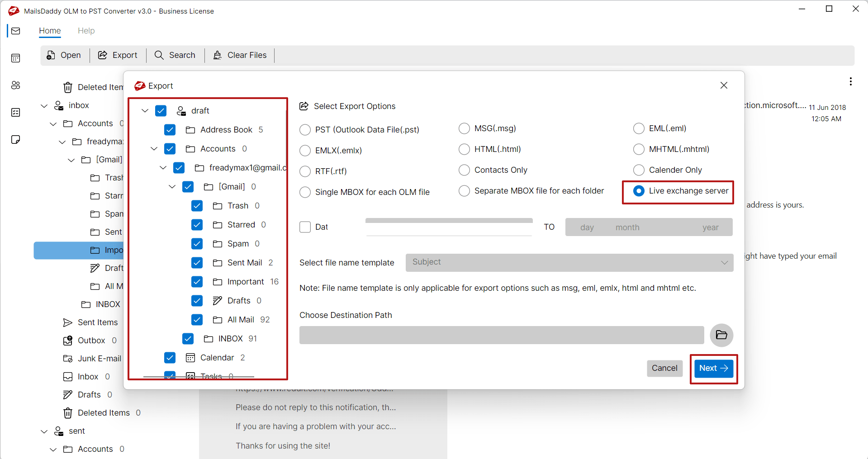Select the Outbox folder icon
This screenshot has height=459, width=868.
pyautogui.click(x=68, y=341)
